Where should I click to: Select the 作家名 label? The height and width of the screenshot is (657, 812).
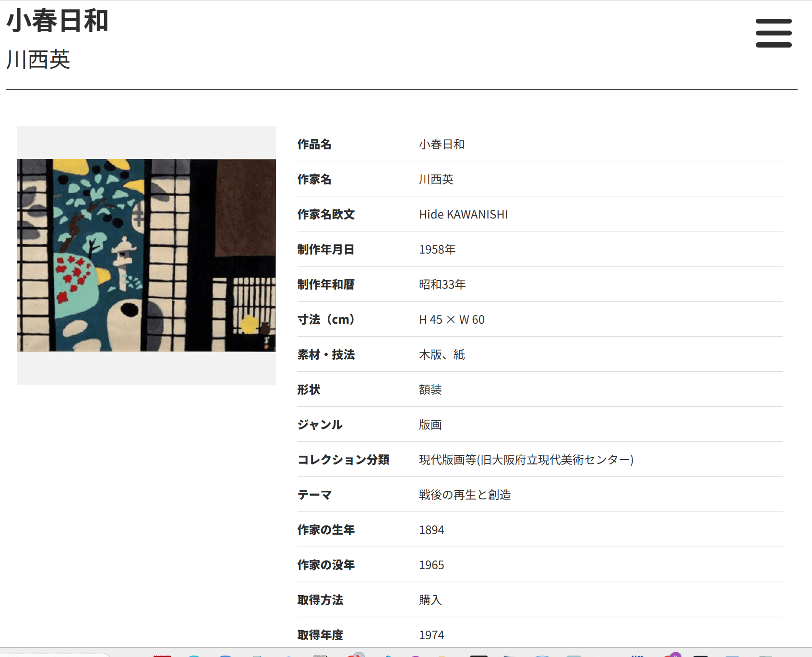[314, 179]
